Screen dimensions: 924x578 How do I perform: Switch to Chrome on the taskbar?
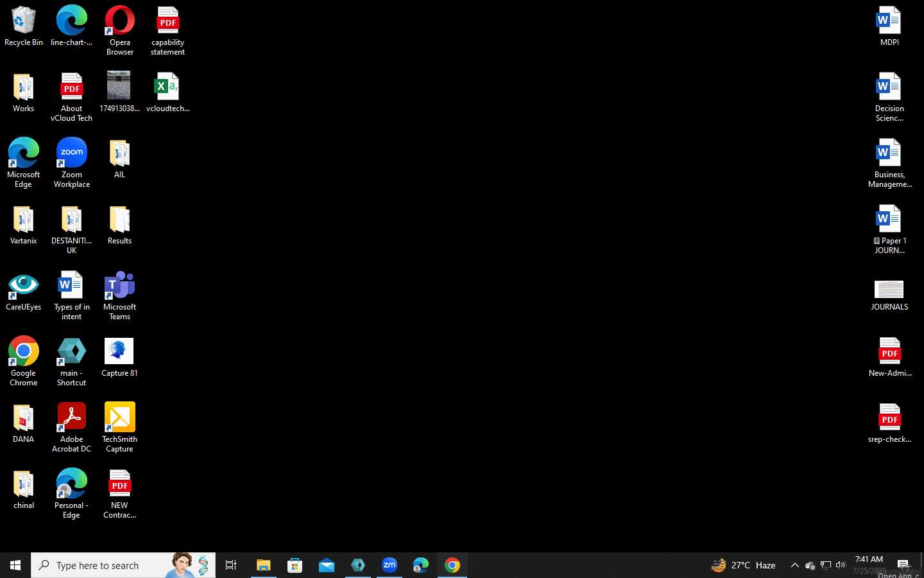pos(452,565)
